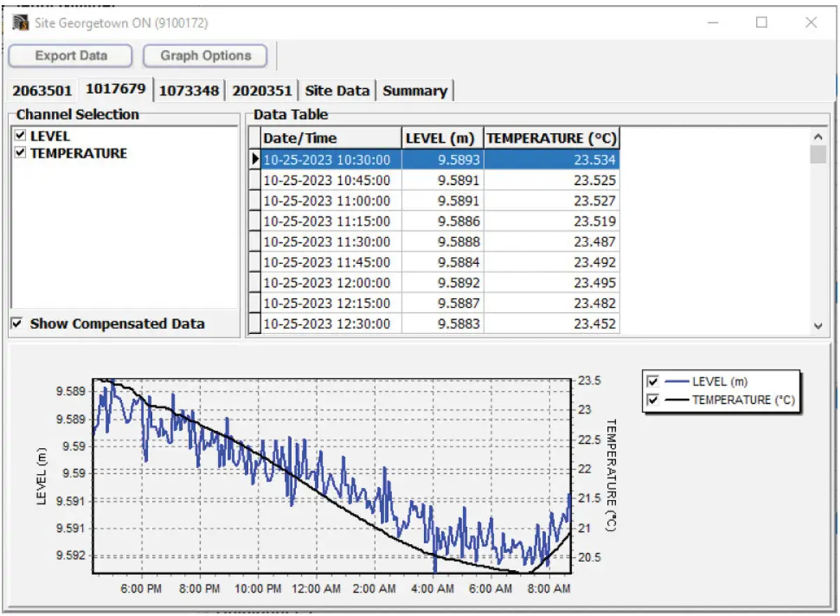Click the row selector arrow beside 10:30:00 record
This screenshot has height=616, width=840.
click(254, 160)
